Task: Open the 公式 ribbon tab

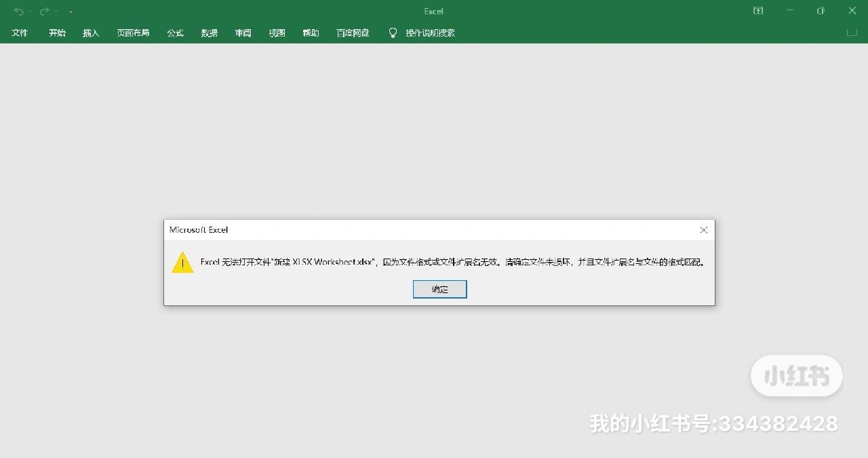Action: click(x=176, y=33)
